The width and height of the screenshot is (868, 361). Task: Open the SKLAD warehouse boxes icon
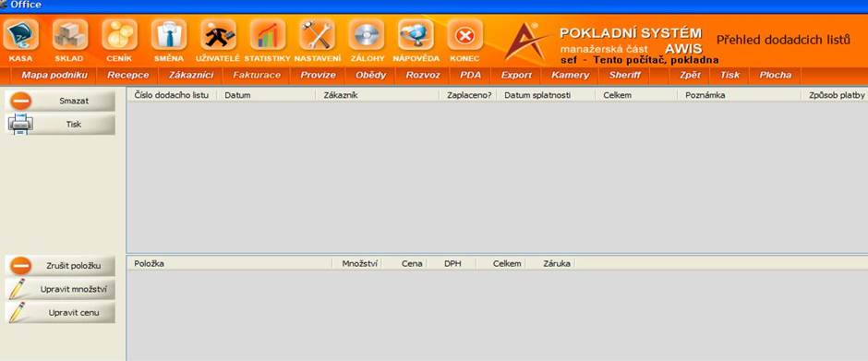pyautogui.click(x=70, y=35)
